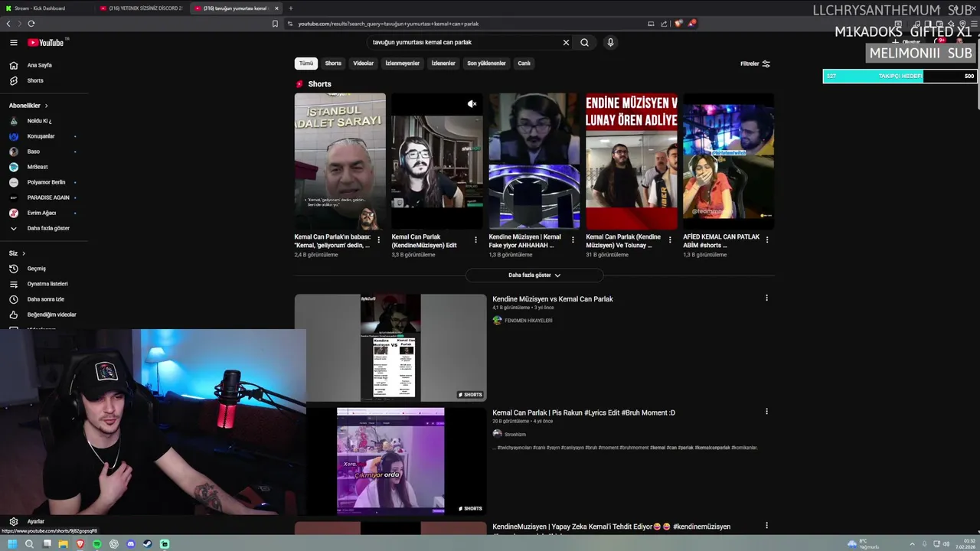Open Geçmiş history in the sidebar

point(44,269)
